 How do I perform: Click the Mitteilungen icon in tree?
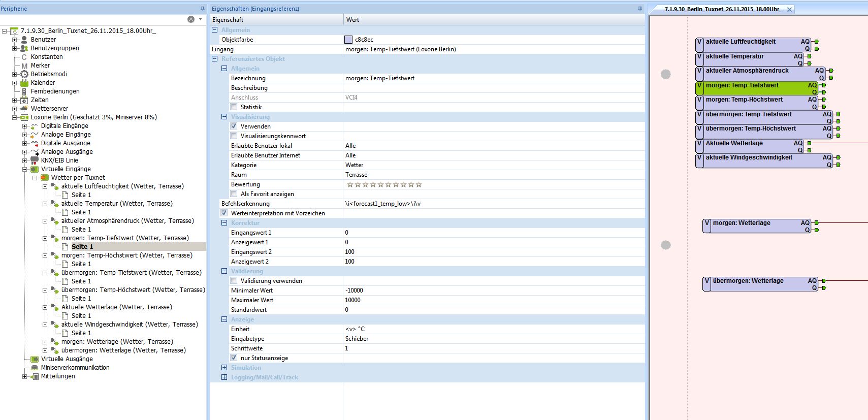point(34,376)
